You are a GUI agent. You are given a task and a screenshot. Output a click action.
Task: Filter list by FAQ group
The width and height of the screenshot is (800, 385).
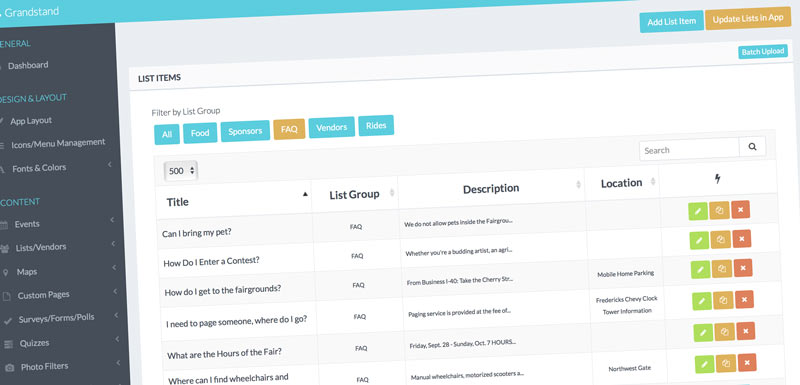(x=289, y=129)
